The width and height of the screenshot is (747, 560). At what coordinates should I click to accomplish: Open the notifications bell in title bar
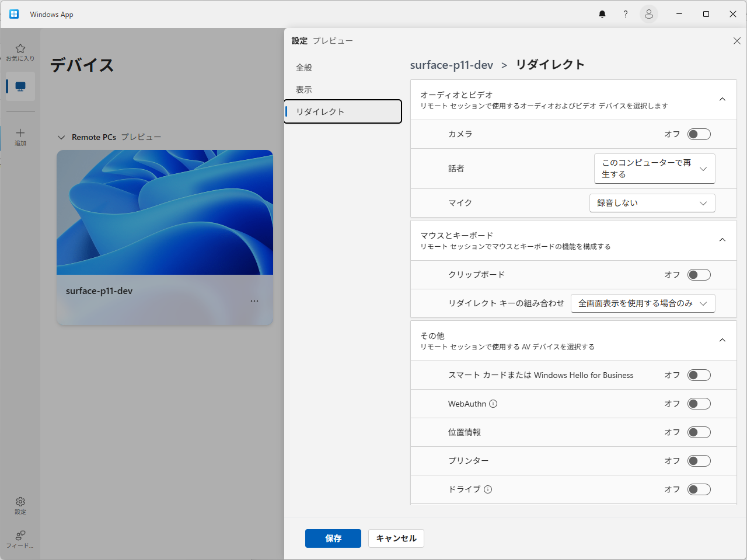(602, 14)
